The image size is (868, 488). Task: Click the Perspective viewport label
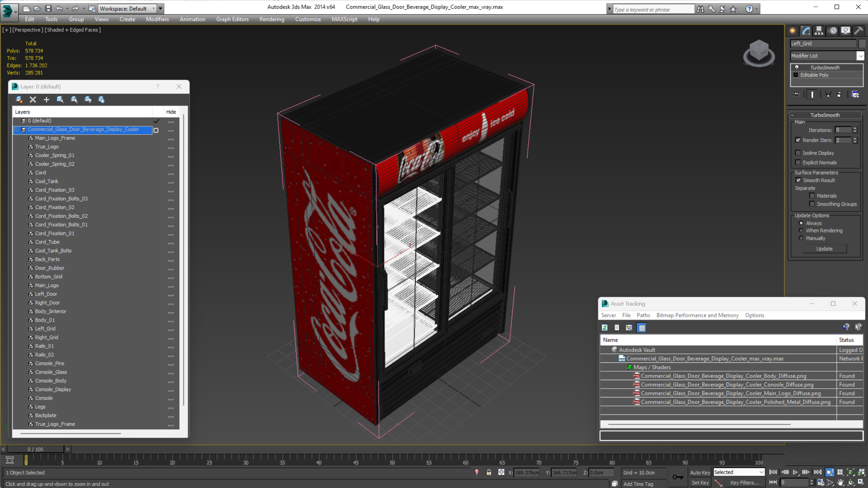click(28, 29)
